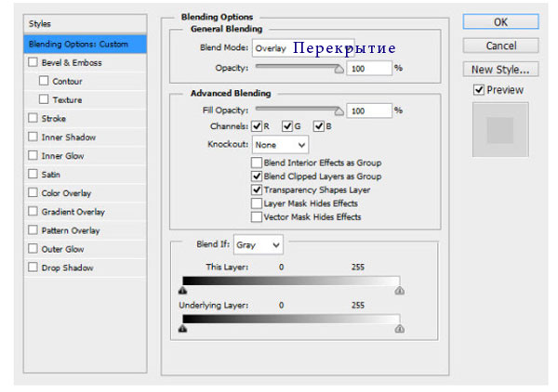
Task: Enable the Outer Glow checkbox
Action: 33,248
